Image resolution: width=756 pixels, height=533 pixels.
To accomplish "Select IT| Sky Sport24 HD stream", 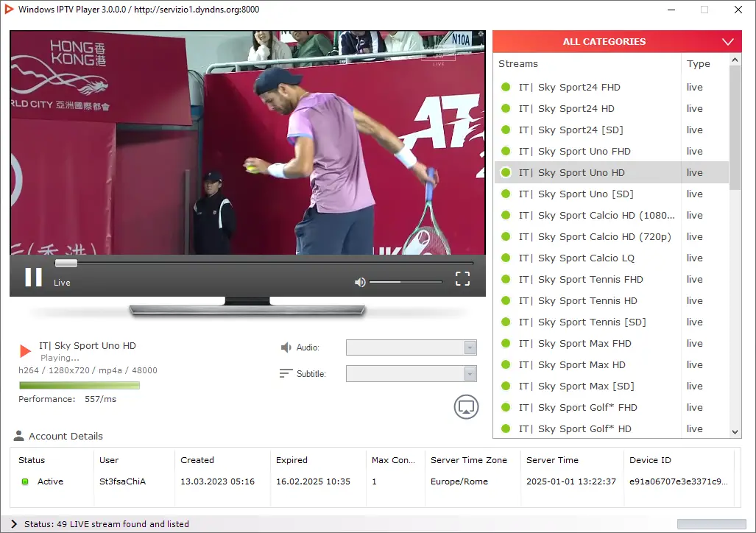I will (x=612, y=108).
